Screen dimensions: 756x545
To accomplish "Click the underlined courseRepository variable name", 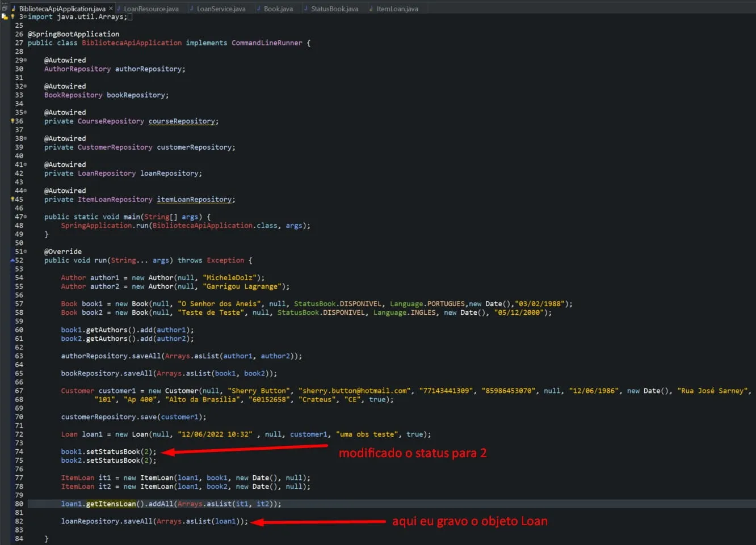I will (x=182, y=121).
